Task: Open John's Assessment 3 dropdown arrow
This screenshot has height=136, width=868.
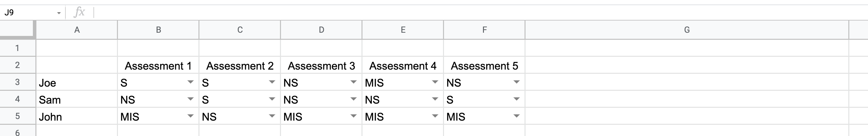Action: click(353, 116)
